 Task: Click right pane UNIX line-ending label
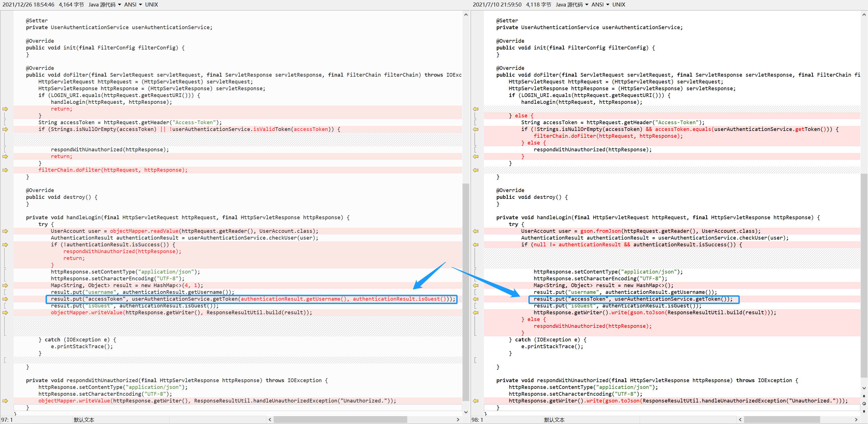point(619,5)
